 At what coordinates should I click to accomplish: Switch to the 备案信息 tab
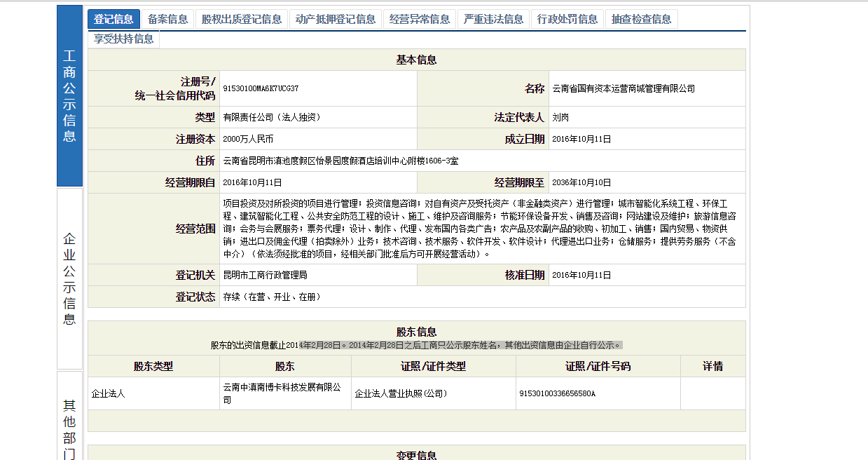(x=168, y=19)
